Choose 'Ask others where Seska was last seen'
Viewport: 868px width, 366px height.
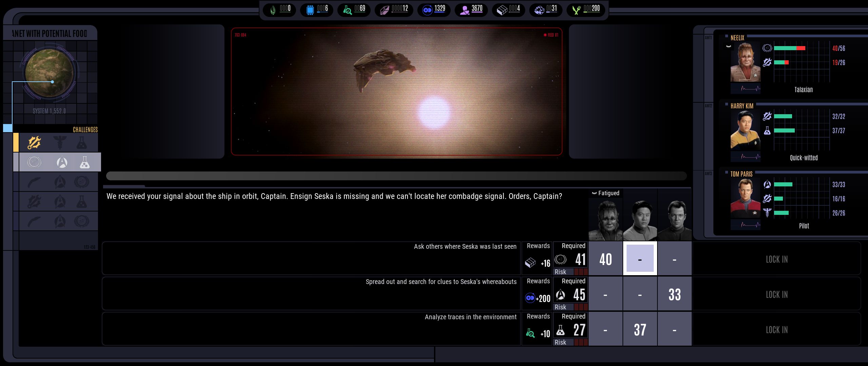pyautogui.click(x=465, y=247)
